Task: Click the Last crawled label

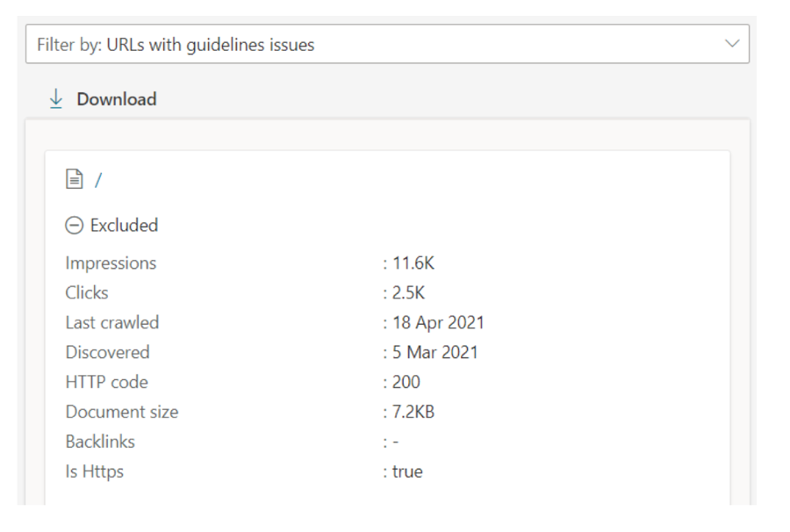Action: (112, 323)
